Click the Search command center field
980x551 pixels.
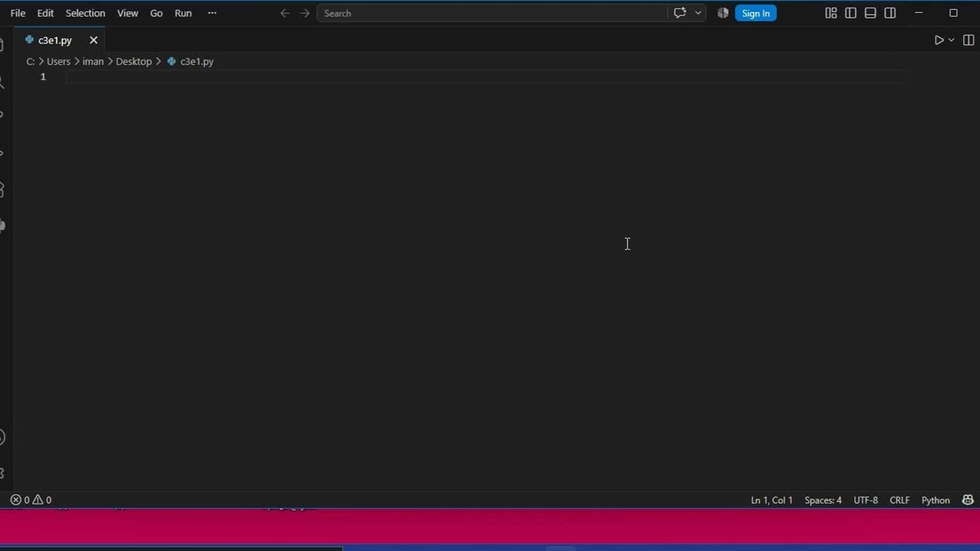493,13
